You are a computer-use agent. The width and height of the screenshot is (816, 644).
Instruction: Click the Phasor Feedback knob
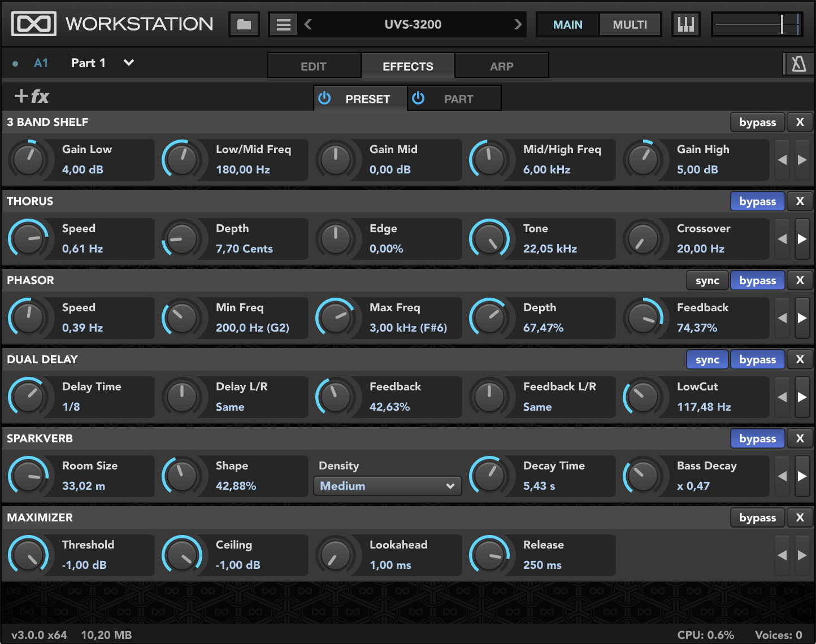pos(643,318)
